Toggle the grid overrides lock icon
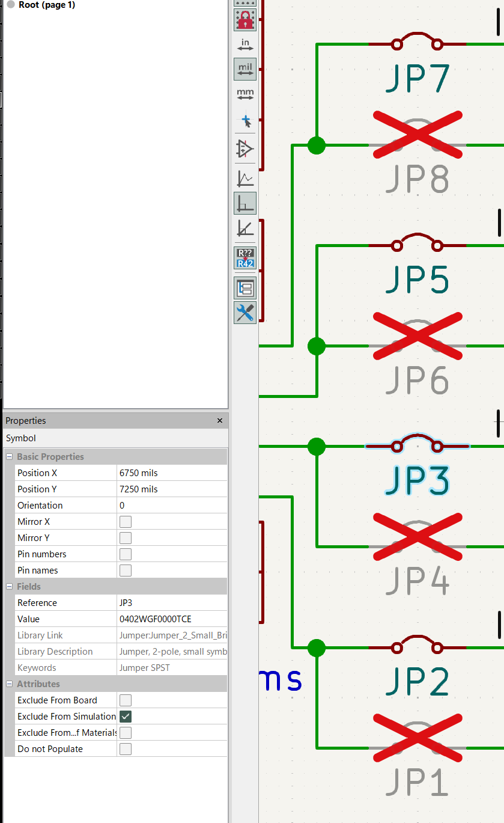The image size is (504, 823). coord(244,20)
